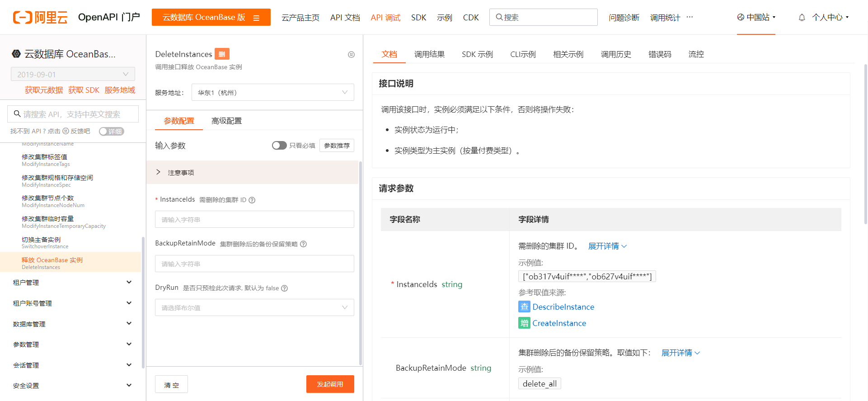Expand the 会话管理 group
Screen dimensions: 868x401
(72, 365)
